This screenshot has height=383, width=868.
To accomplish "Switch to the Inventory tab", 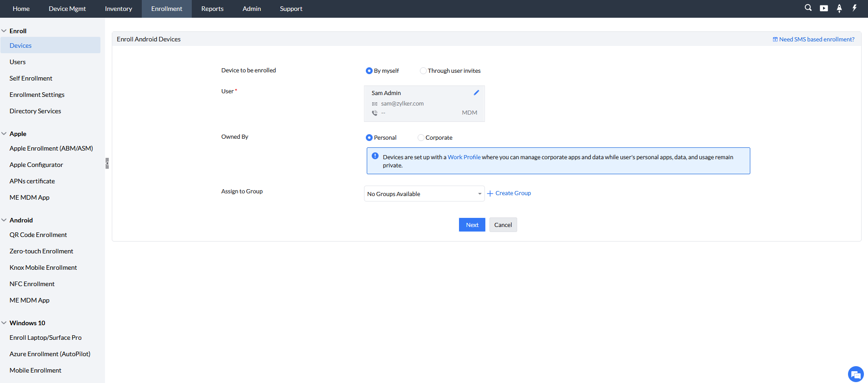I will click(x=119, y=9).
